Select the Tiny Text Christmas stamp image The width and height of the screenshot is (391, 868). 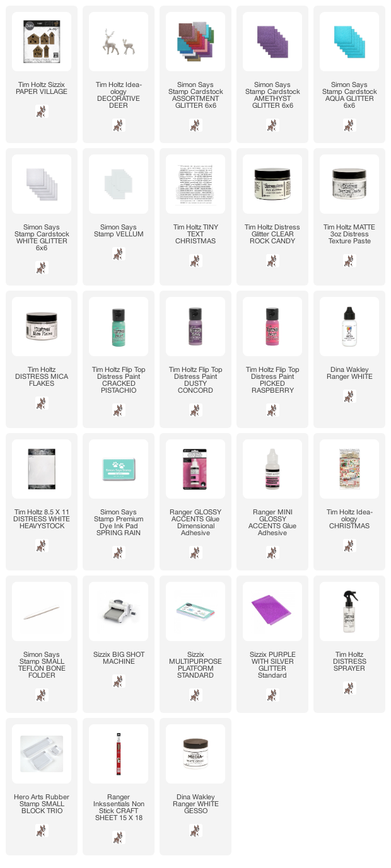point(195,184)
